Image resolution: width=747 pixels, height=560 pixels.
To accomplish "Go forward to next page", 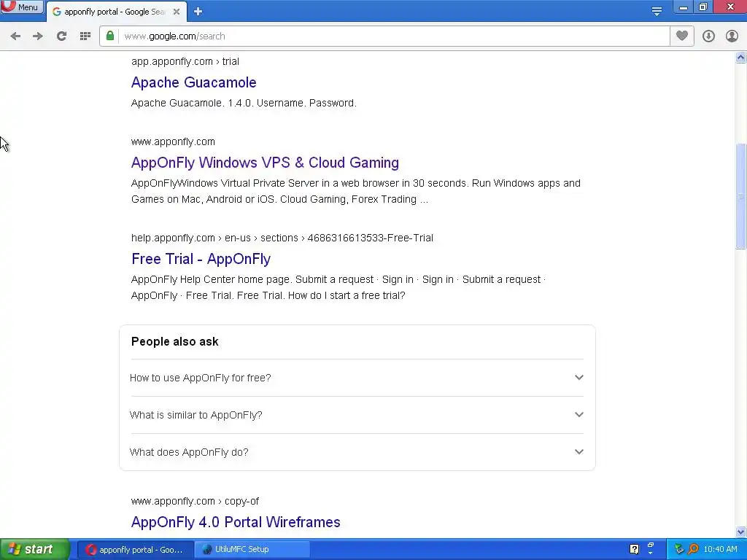I will click(x=38, y=36).
